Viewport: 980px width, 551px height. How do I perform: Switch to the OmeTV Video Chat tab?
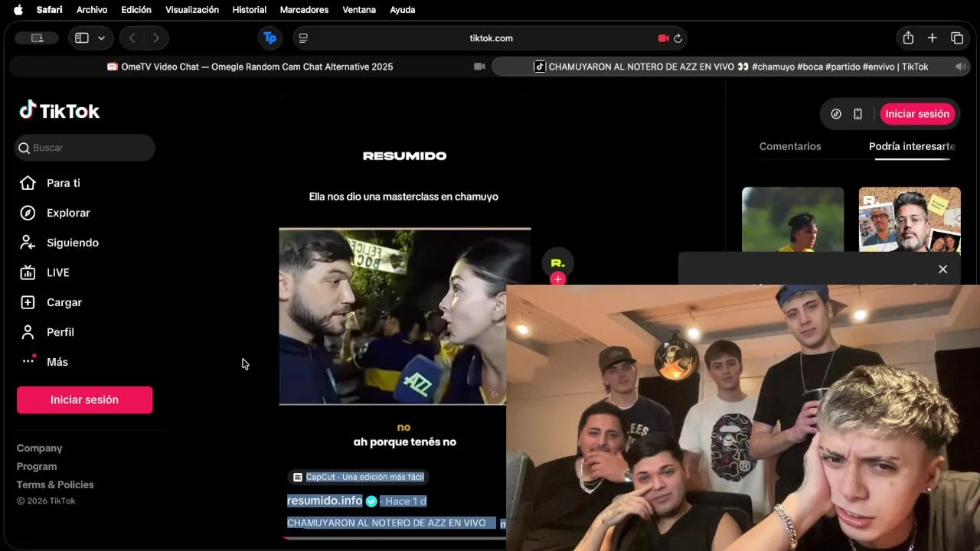(250, 67)
